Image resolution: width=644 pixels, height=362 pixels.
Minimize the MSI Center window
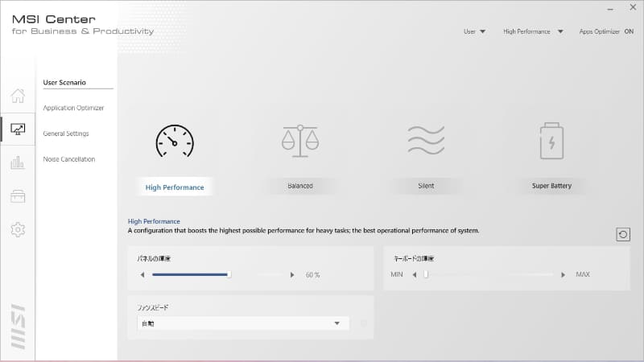pos(610,8)
